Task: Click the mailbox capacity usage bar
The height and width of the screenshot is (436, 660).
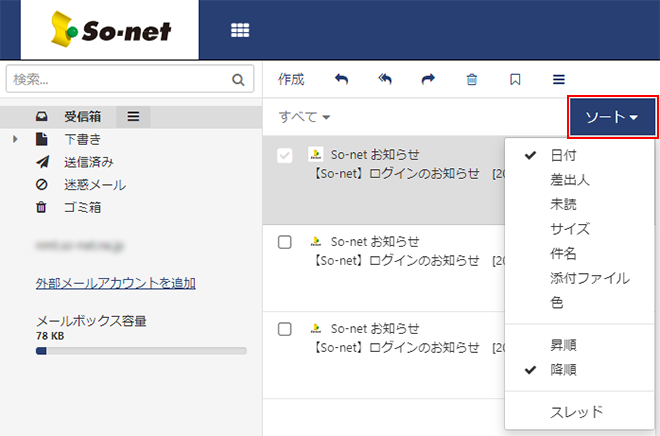Action: [140, 351]
